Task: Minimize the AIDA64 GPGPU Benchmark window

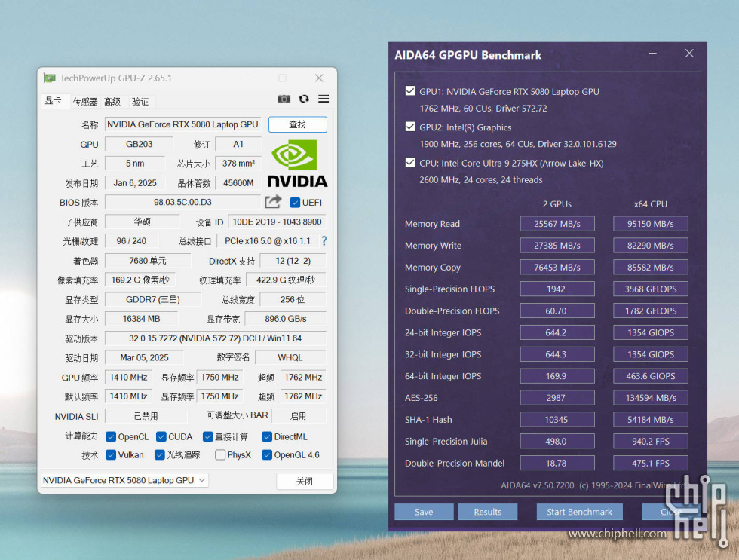Action: (653, 54)
